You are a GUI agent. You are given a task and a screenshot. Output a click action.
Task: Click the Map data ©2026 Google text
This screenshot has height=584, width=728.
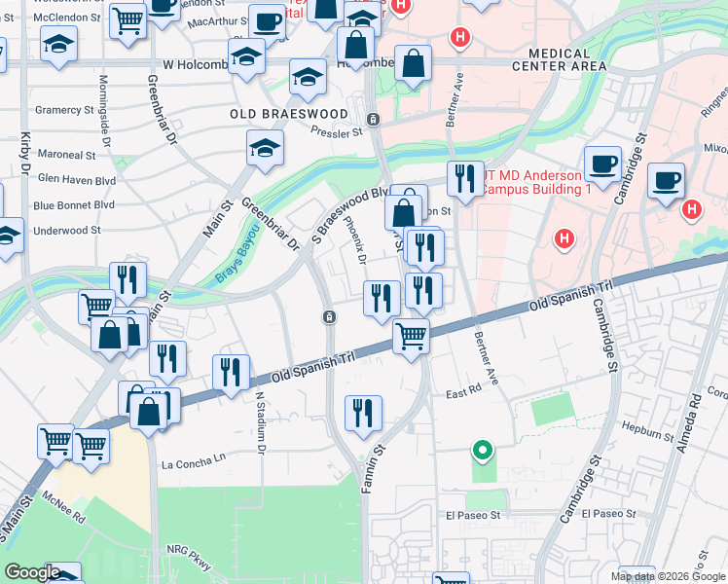(668, 576)
